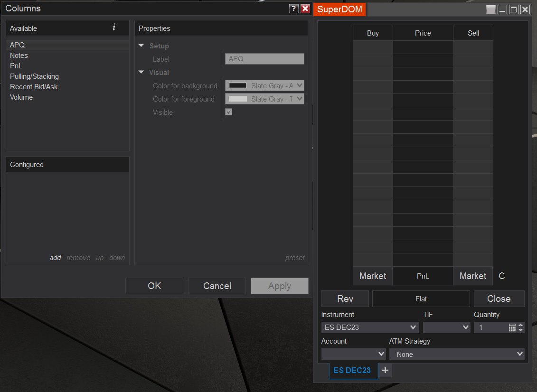Click the preset link
The image size is (537, 392).
[295, 257]
